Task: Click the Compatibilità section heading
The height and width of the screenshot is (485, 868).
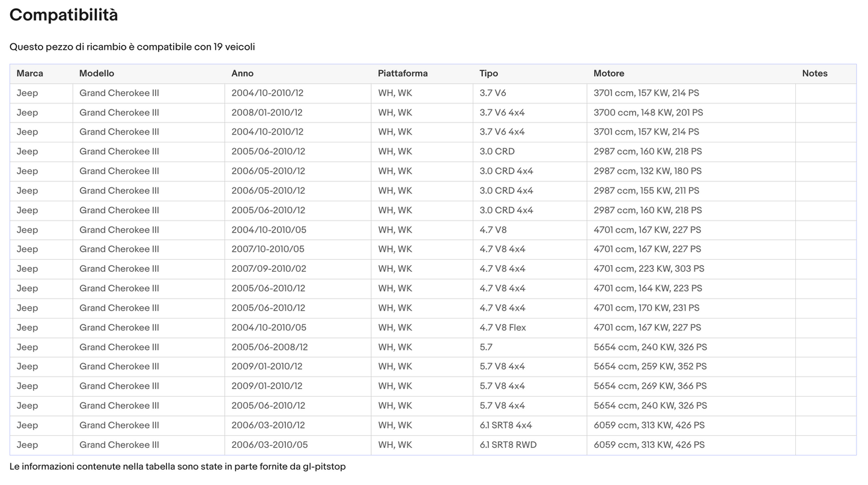Action: coord(64,15)
